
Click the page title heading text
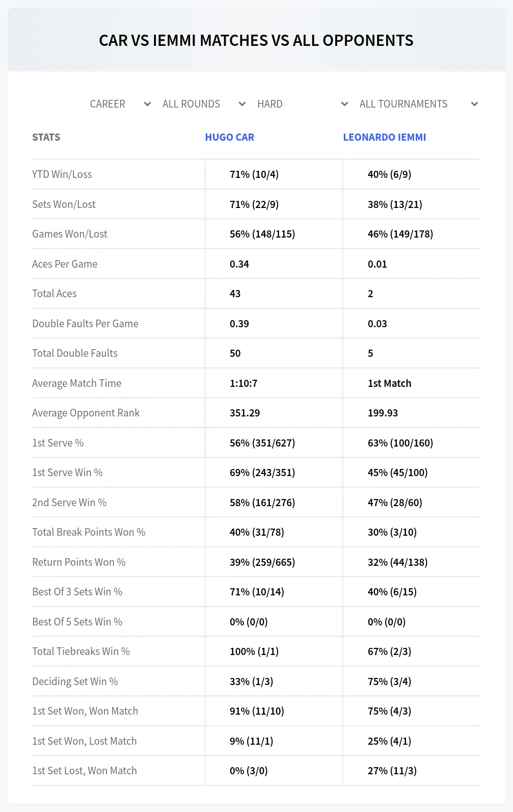(x=256, y=40)
